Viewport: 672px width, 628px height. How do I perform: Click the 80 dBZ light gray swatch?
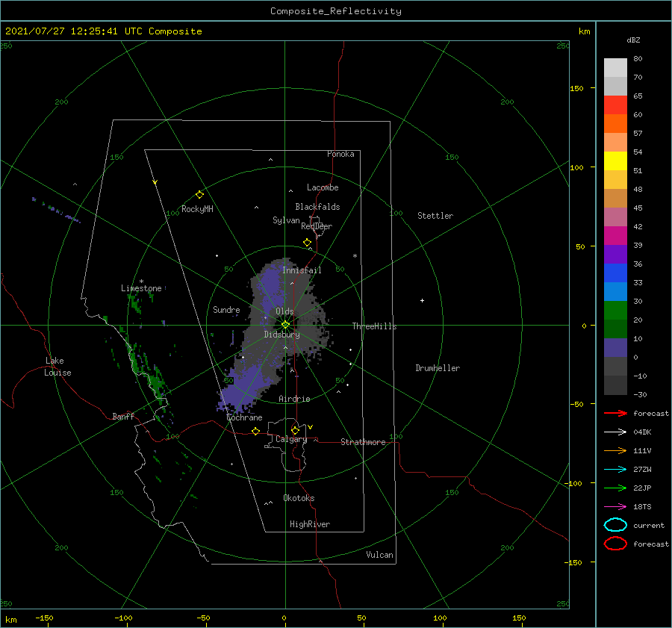(615, 68)
